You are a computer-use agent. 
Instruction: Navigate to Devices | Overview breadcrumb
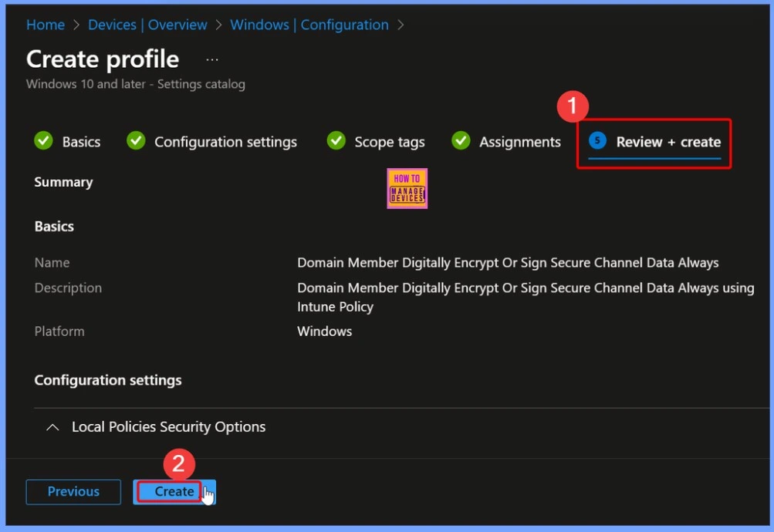pos(147,25)
